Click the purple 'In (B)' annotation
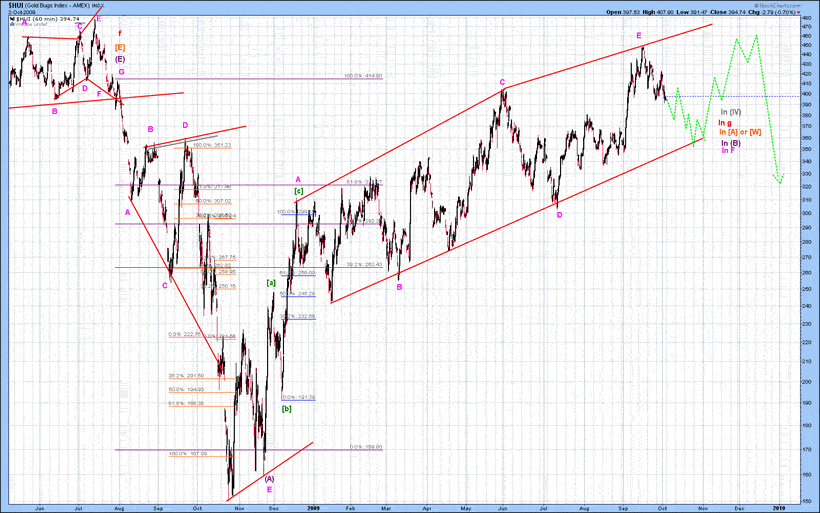This screenshot has width=820, height=513. (x=731, y=143)
